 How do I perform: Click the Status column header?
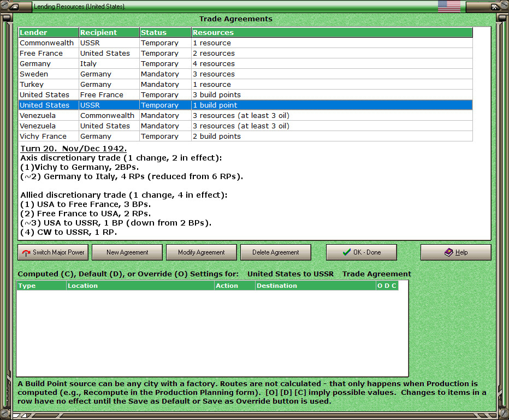[165, 32]
